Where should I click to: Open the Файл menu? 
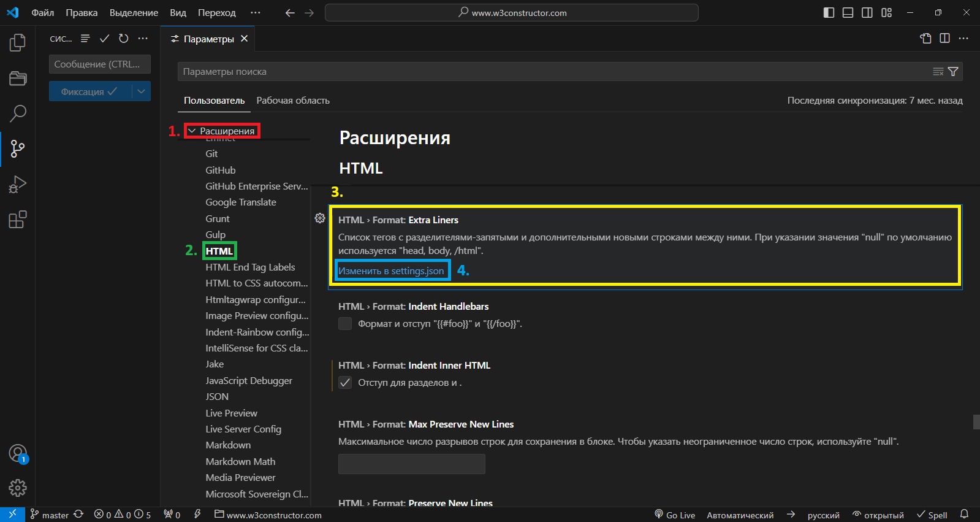pos(43,13)
